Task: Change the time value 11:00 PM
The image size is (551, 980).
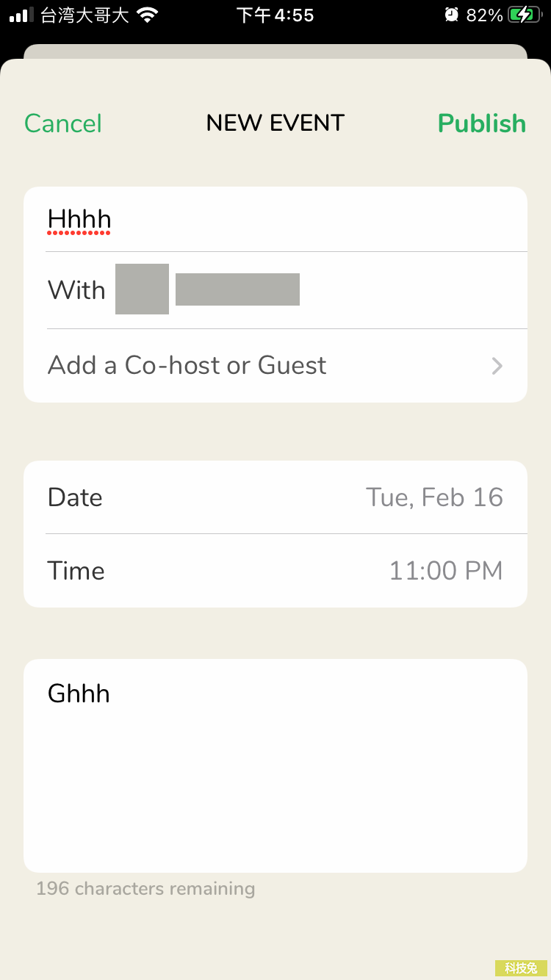Action: (x=446, y=571)
